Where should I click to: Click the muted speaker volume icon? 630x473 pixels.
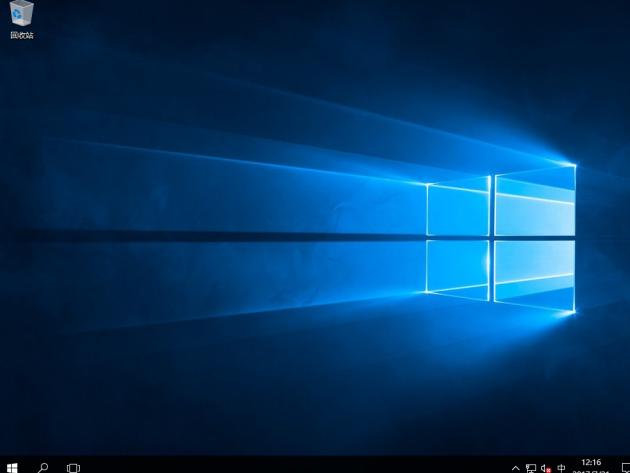coord(545,467)
